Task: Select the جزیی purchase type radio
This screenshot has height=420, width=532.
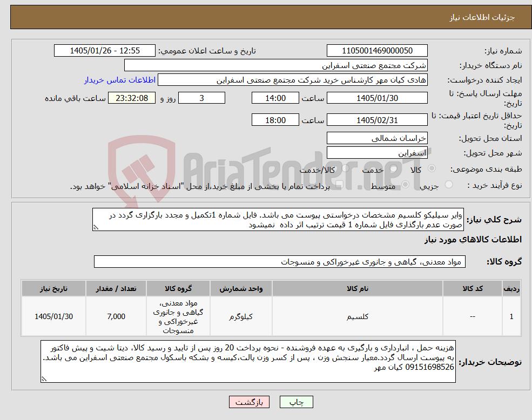Action: click(449, 185)
